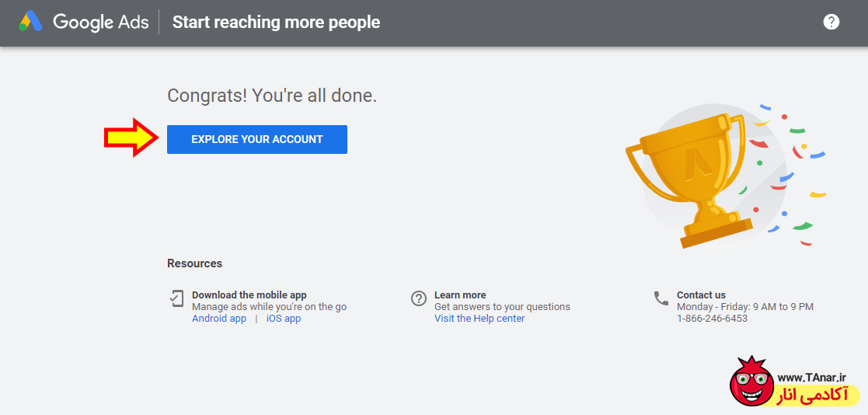The image size is (868, 415).
Task: Open the iOS app link
Action: pos(284,319)
